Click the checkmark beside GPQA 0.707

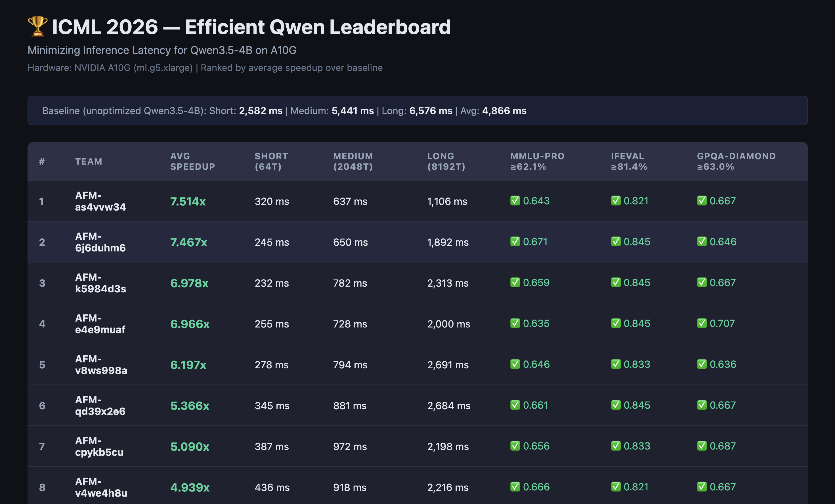pos(702,323)
